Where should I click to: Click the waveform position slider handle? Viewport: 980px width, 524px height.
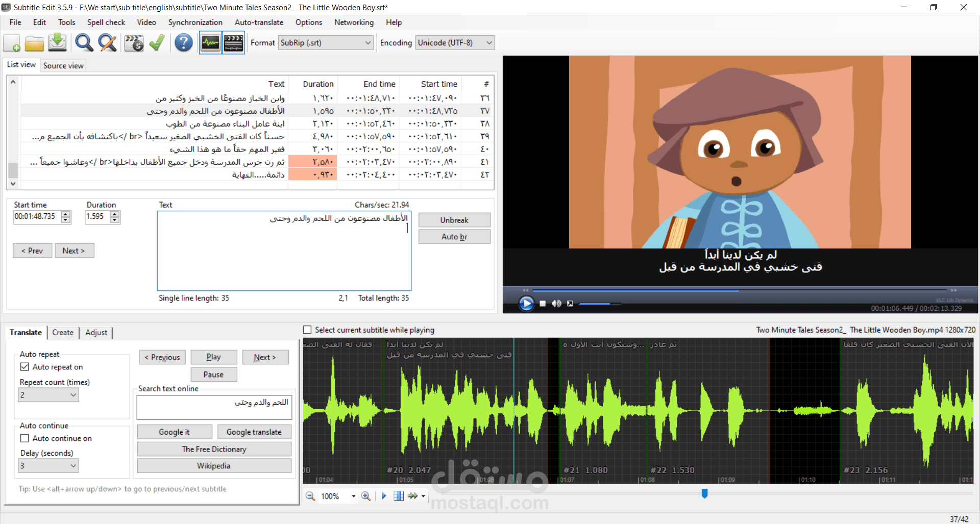click(x=704, y=493)
